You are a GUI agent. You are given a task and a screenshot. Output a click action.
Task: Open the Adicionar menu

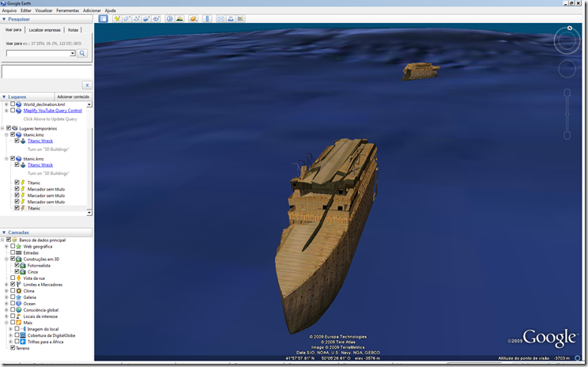92,10
